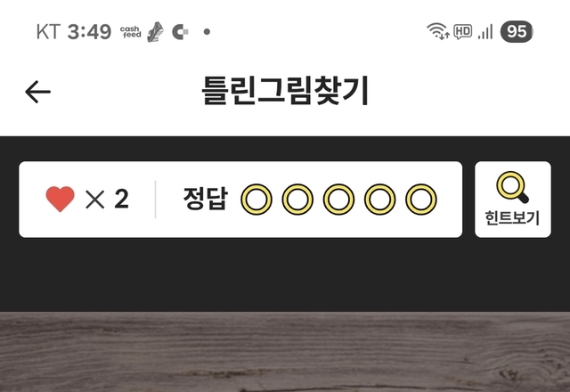Tap the lives count number 2
This screenshot has width=570, height=392.
click(x=121, y=199)
